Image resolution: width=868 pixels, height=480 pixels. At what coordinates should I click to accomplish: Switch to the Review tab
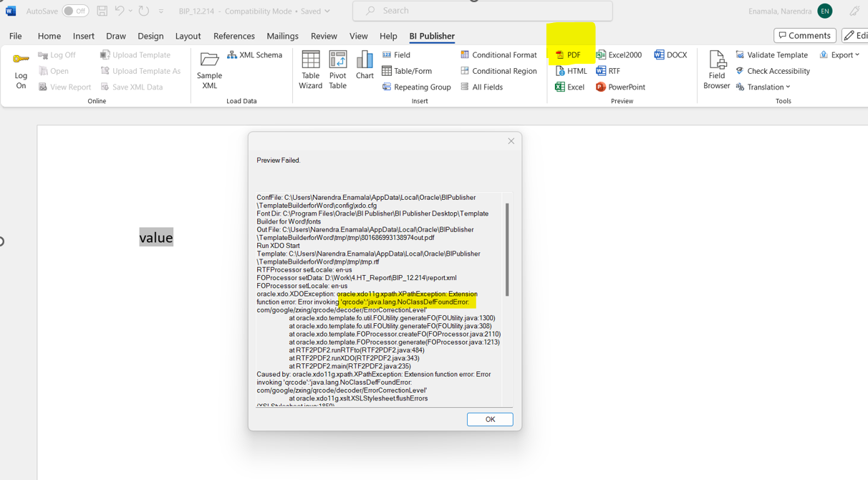click(x=324, y=36)
